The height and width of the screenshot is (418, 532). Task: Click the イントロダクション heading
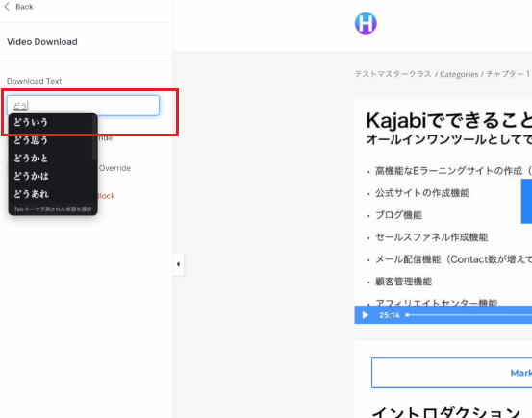click(x=446, y=412)
